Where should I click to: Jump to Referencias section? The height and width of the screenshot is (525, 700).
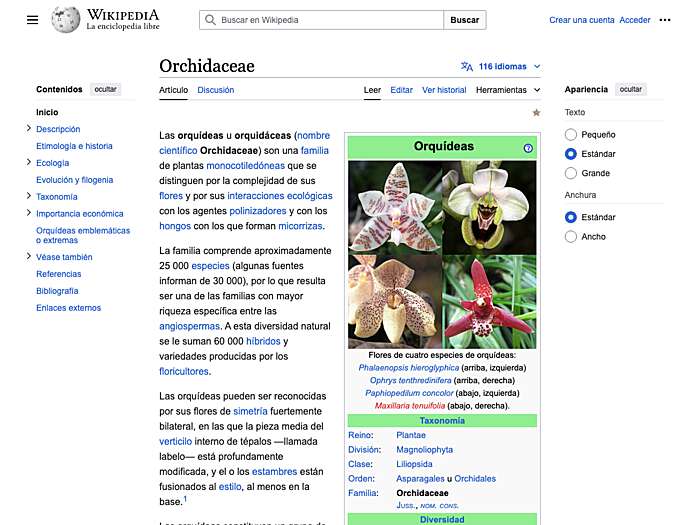[x=58, y=274]
